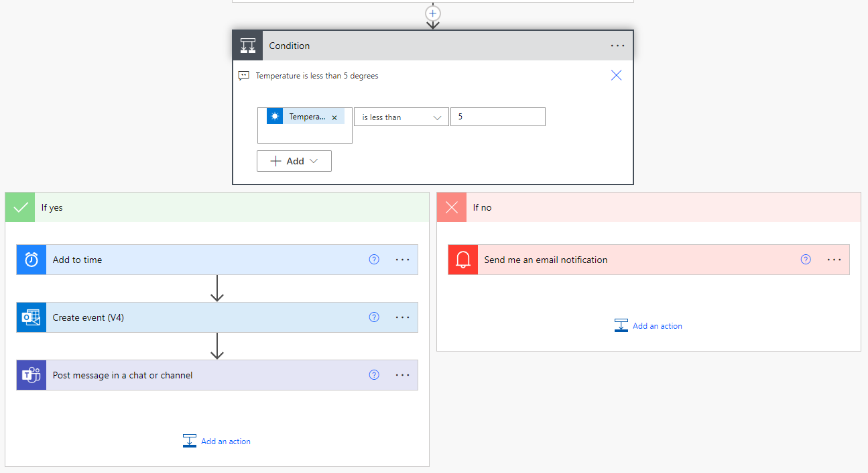The width and height of the screenshot is (868, 473).
Task: Dismiss the Temperature comment with the X
Action: [617, 75]
